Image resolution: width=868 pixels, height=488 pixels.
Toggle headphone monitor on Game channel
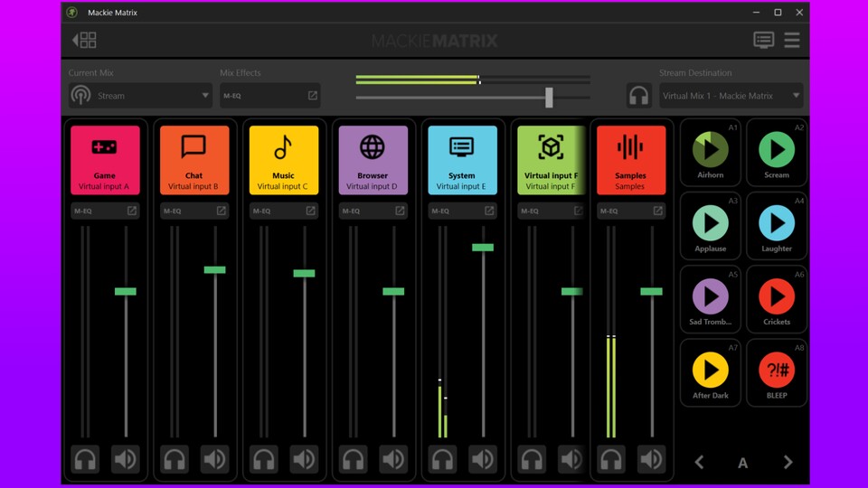pos(85,459)
